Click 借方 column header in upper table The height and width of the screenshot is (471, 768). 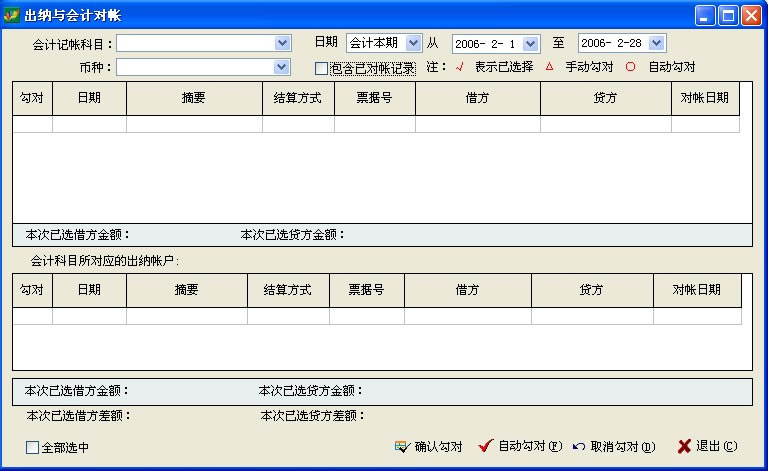[x=477, y=98]
